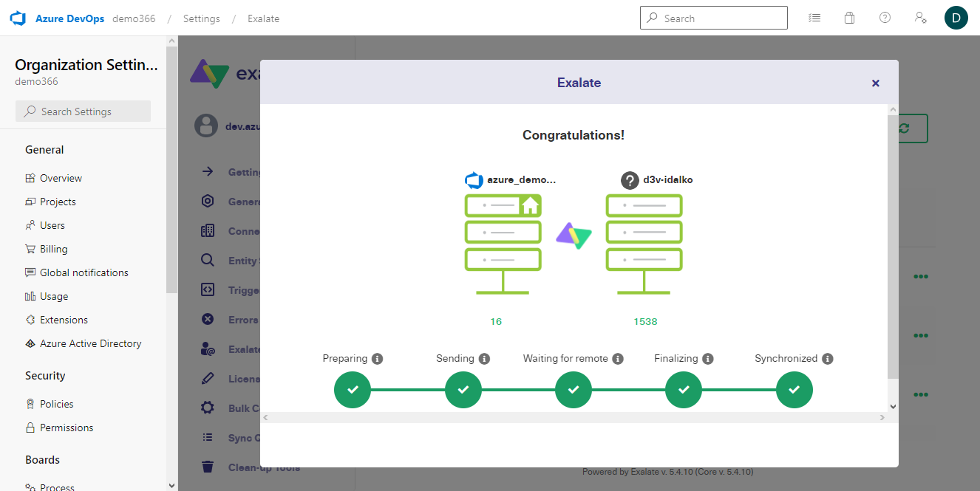Open the Marketplace shopping bag icon

tap(850, 18)
